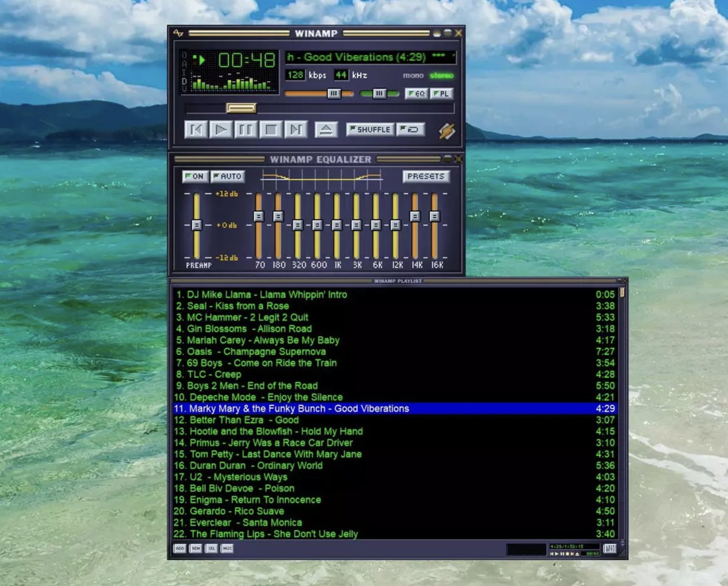Click the 320 Hz equalizer band slider
Image resolution: width=728 pixels, height=586 pixels.
[298, 225]
